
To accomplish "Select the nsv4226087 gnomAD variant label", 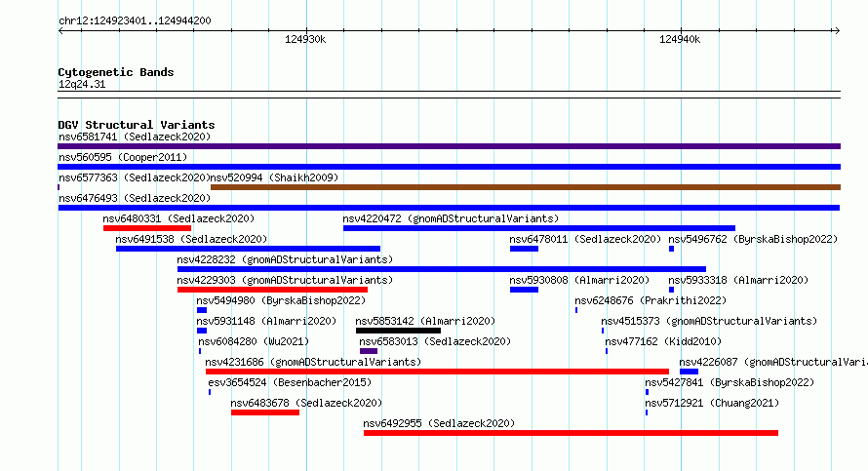I will coord(773,362).
